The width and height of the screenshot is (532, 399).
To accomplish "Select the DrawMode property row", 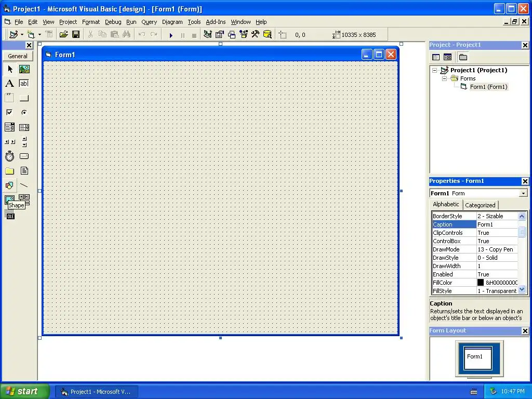I will (x=475, y=249).
